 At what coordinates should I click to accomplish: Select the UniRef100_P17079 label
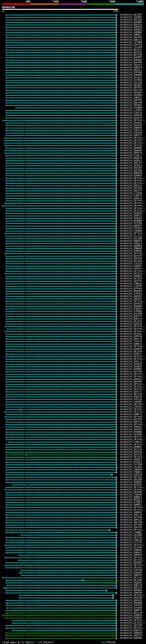pos(131,542)
